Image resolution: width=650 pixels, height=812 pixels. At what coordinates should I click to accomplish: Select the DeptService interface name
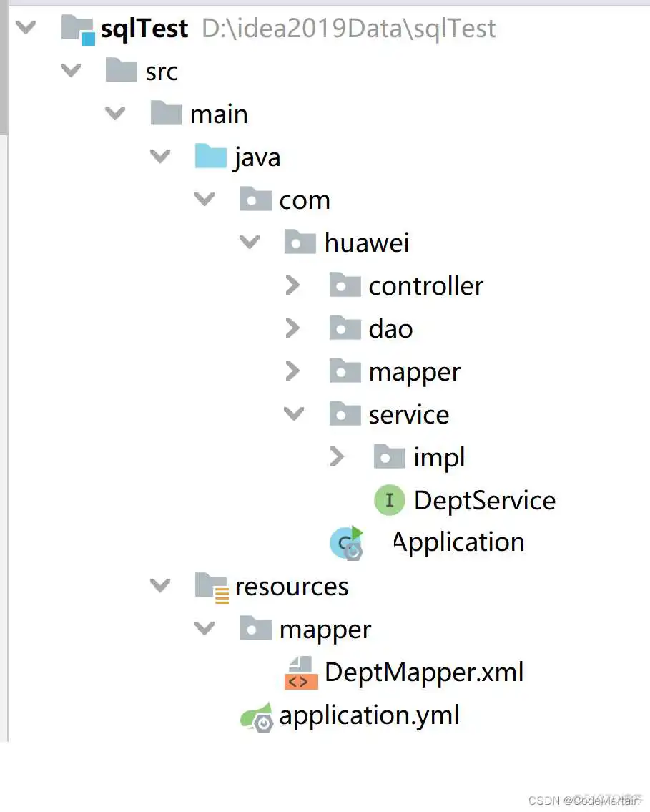point(484,501)
